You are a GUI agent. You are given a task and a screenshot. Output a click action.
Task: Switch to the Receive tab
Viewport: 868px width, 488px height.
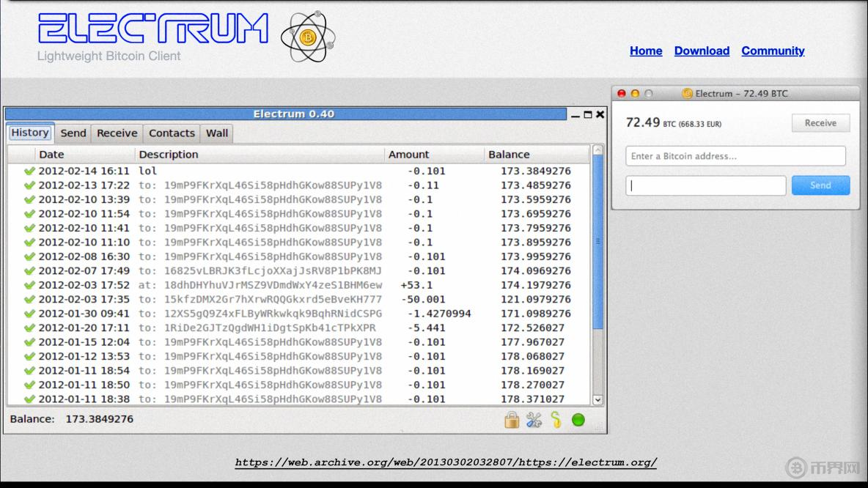pos(117,133)
